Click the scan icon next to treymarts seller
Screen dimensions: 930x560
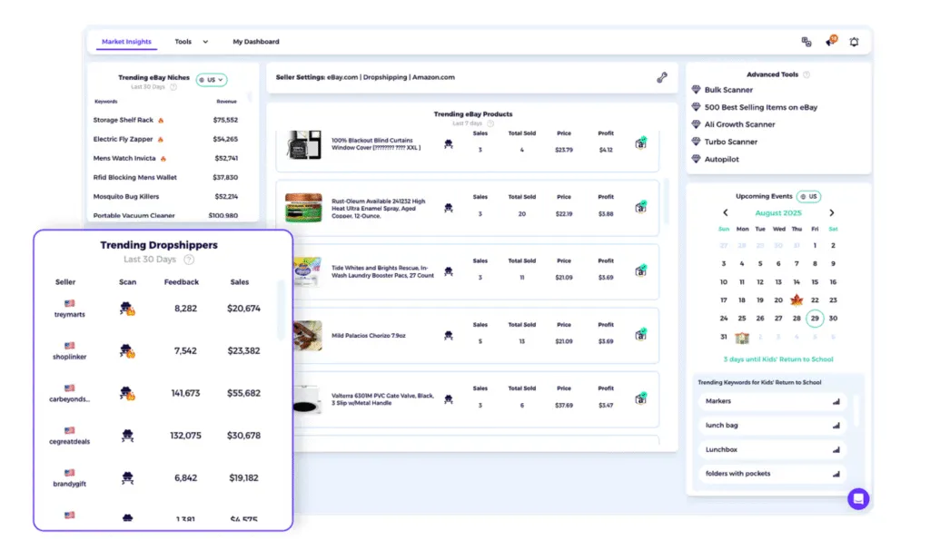point(125,309)
